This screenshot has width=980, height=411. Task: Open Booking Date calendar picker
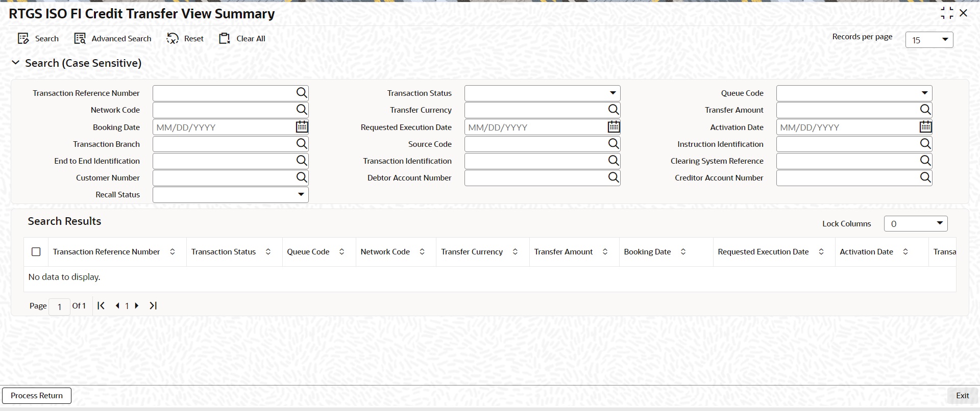coord(302,127)
